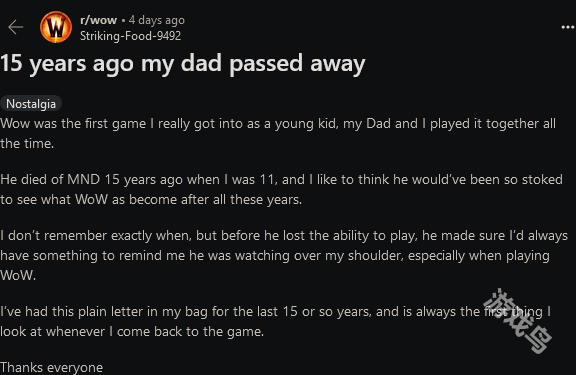Click the paragraph starting 'Wow was the first game'
The width and height of the screenshot is (576, 375).
pos(278,133)
